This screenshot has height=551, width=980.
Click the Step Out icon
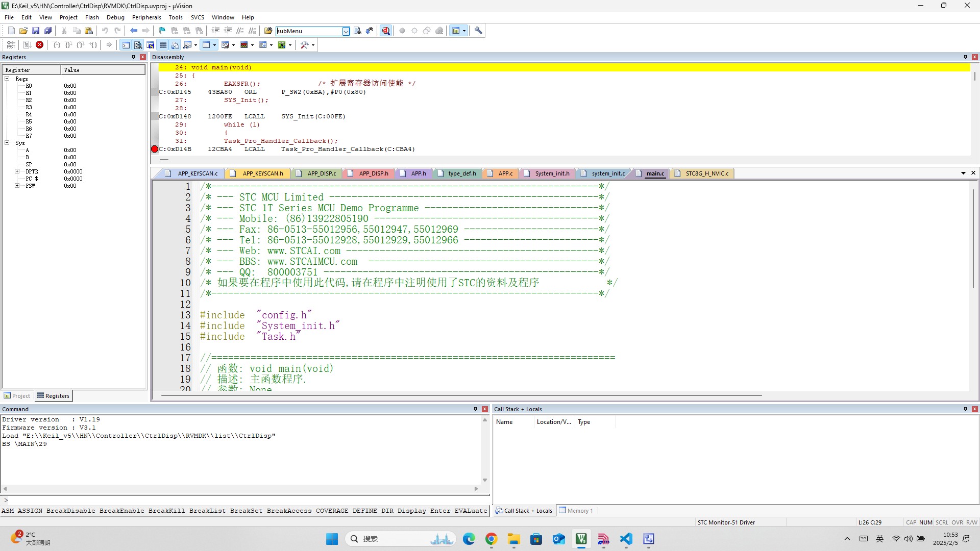click(x=81, y=45)
